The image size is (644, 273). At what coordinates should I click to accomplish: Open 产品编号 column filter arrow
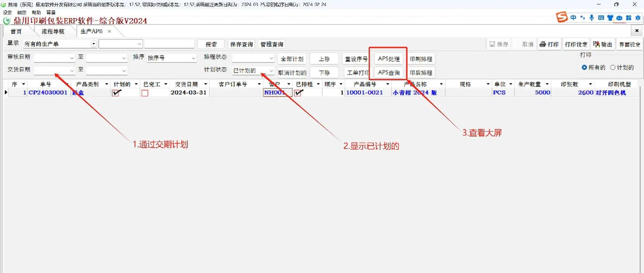387,84
